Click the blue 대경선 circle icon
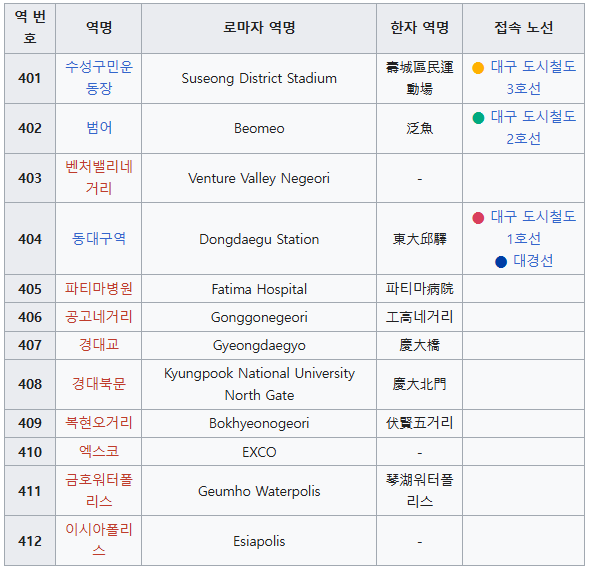 (501, 262)
